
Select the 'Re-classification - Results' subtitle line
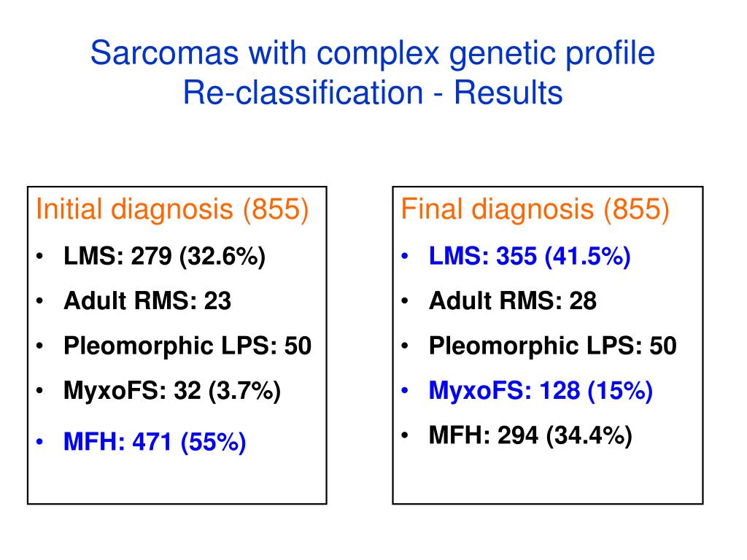pos(373,93)
